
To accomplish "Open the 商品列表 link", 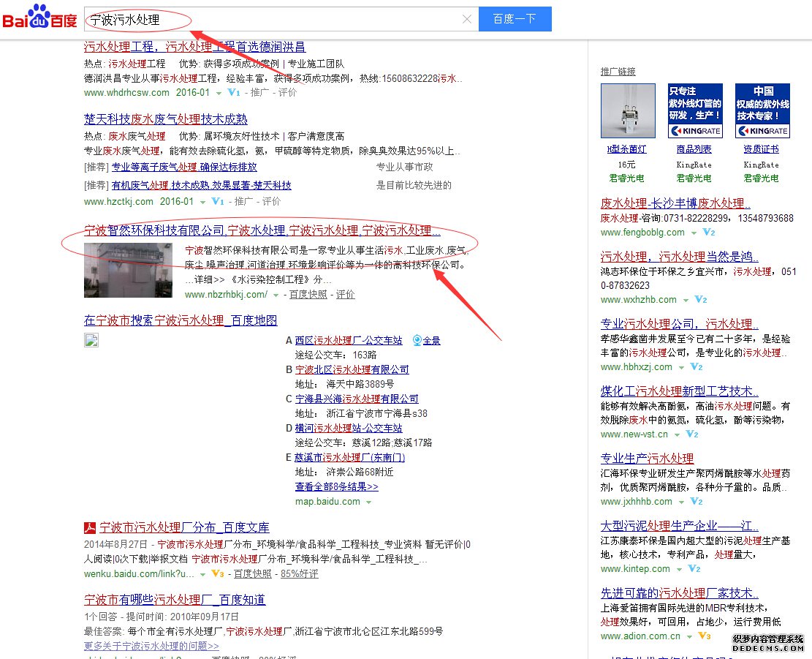I will [x=694, y=149].
